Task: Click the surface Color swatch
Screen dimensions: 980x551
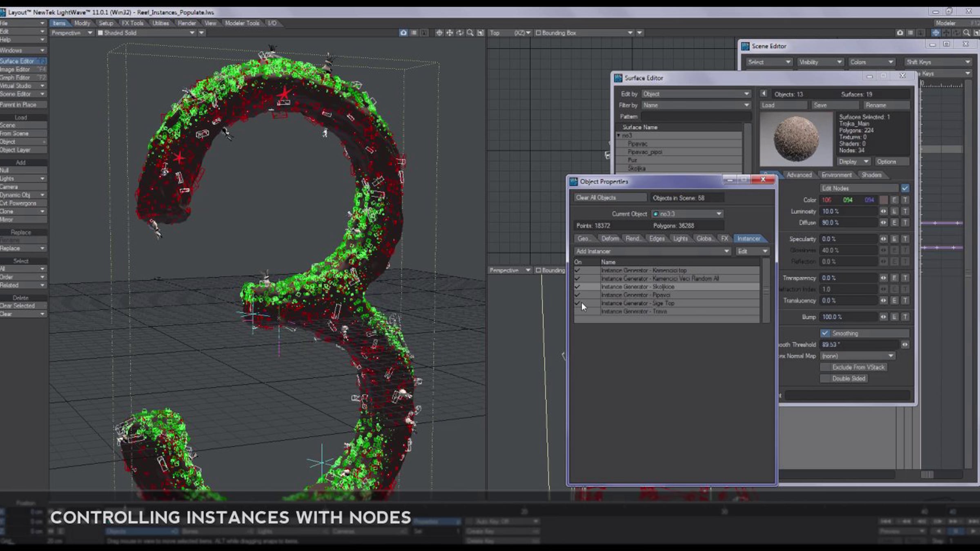Action: [884, 200]
